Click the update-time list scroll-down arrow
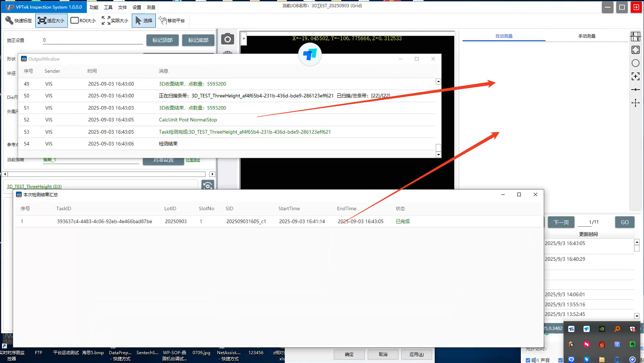The height and width of the screenshot is (363, 644). tap(637, 316)
